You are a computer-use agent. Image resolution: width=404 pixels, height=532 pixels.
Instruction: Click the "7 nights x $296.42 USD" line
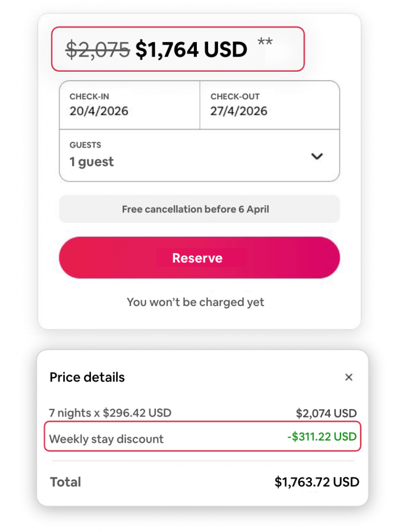[x=110, y=413]
